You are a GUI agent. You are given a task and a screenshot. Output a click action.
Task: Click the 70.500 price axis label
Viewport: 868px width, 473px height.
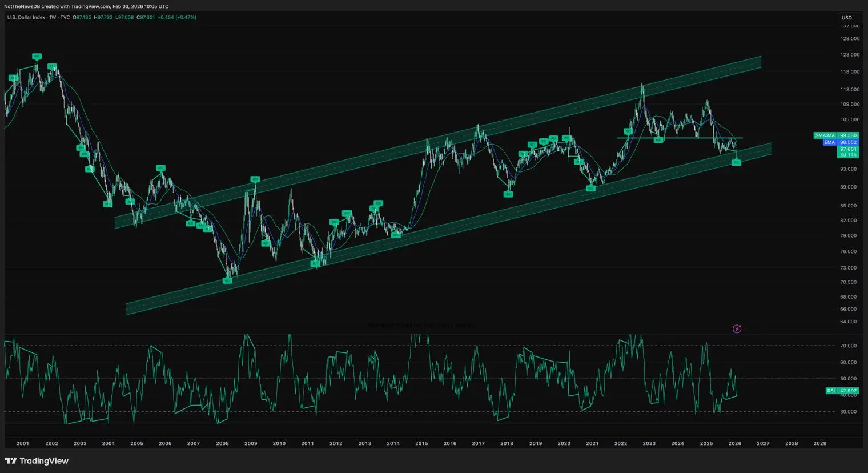point(848,282)
